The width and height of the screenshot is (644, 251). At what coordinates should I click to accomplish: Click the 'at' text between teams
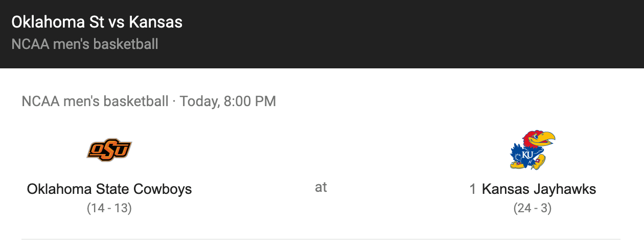click(x=321, y=187)
